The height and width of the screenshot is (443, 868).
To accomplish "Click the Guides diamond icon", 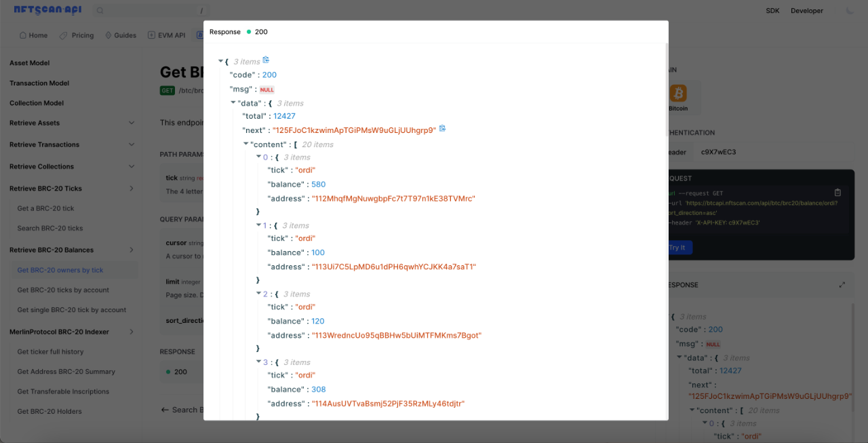I will pos(108,35).
